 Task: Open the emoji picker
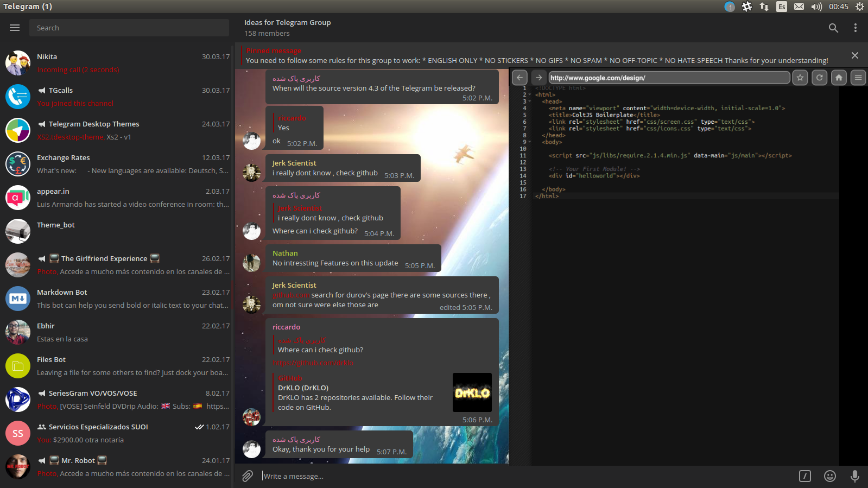coord(830,476)
